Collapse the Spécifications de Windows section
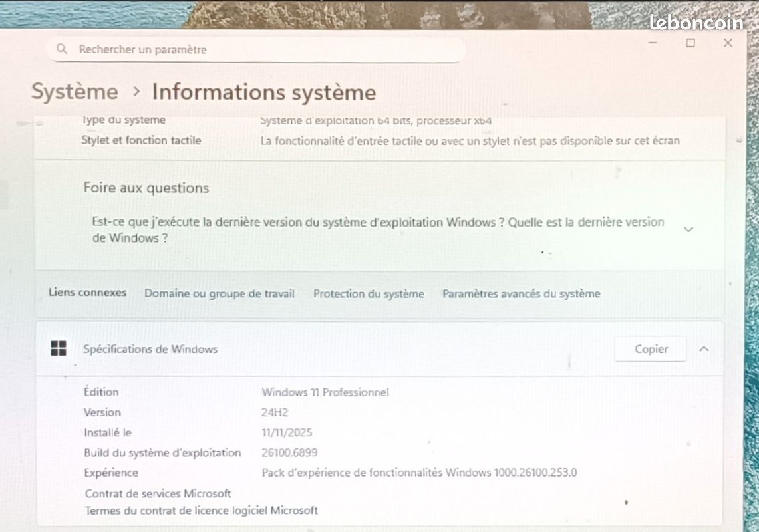Image resolution: width=759 pixels, height=532 pixels. tap(704, 349)
